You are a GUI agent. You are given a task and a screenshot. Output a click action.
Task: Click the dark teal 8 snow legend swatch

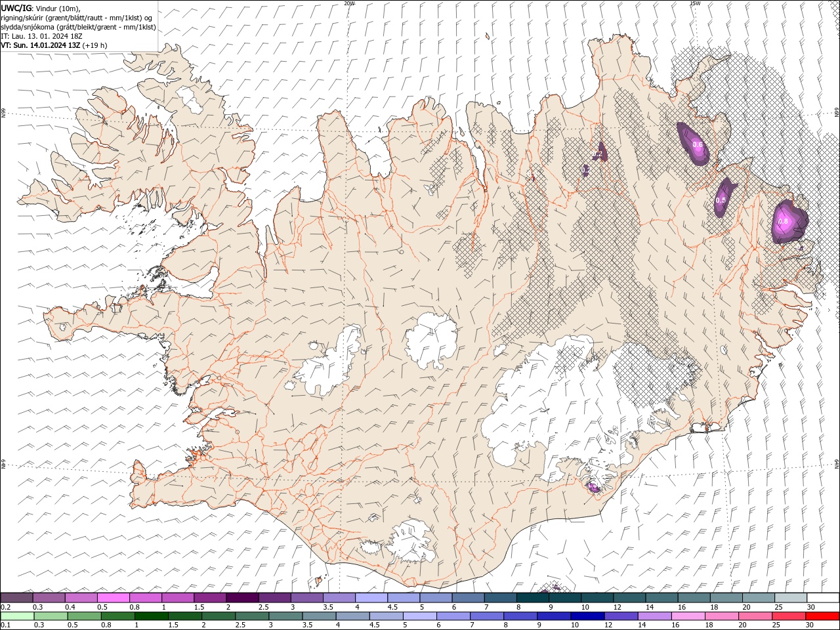(532, 598)
